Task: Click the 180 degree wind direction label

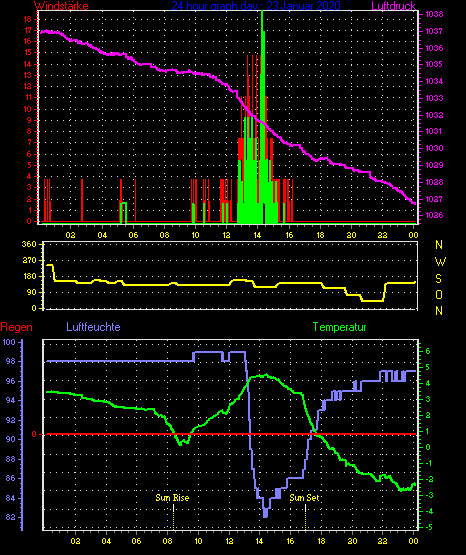Action: [29, 276]
